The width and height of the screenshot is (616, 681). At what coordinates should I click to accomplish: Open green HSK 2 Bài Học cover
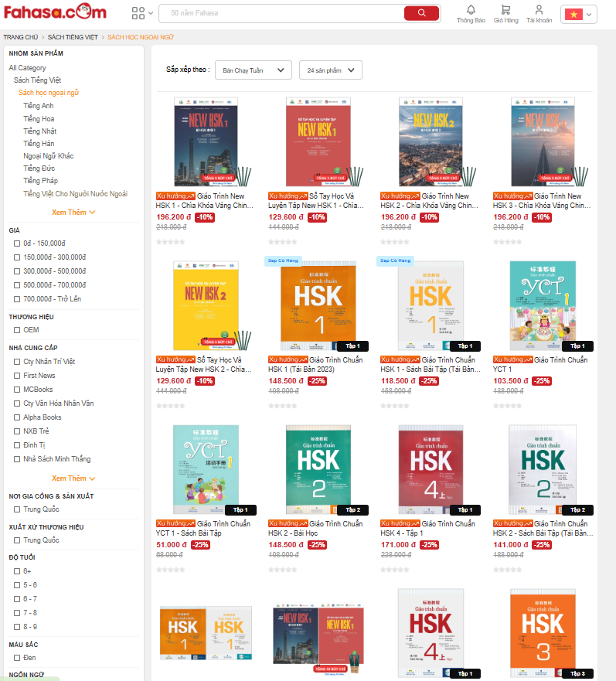(x=318, y=469)
